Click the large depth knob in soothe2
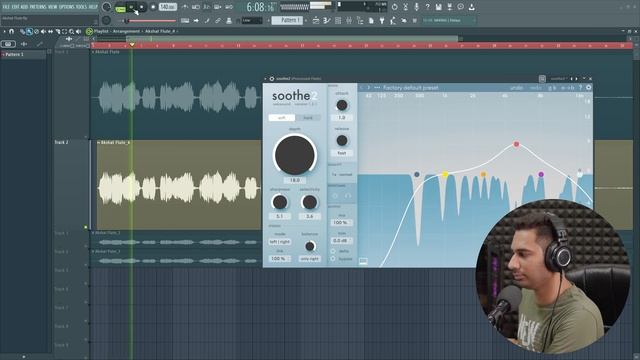The height and width of the screenshot is (360, 640). [295, 155]
